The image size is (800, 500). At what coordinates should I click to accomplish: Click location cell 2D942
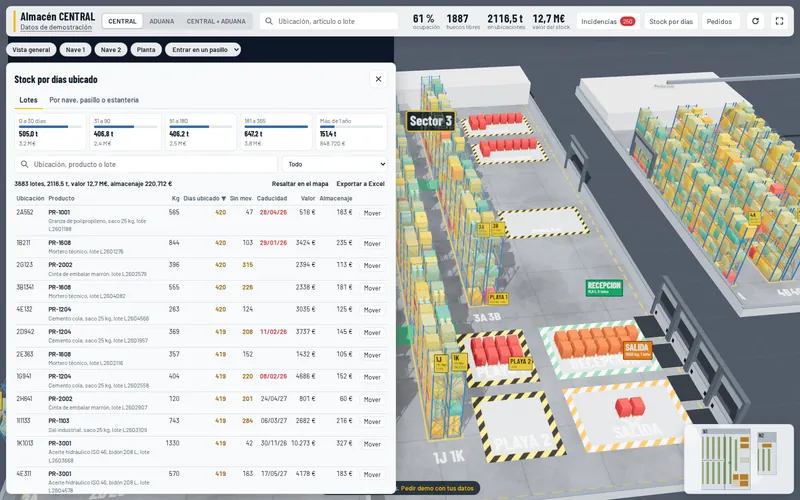pos(26,332)
